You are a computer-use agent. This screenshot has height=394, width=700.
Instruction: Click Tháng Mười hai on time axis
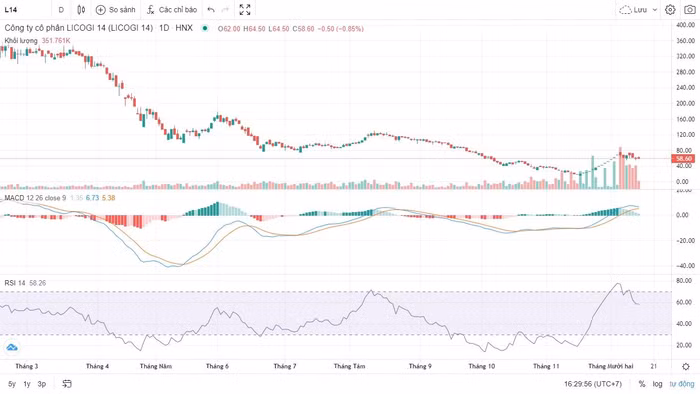coord(611,366)
